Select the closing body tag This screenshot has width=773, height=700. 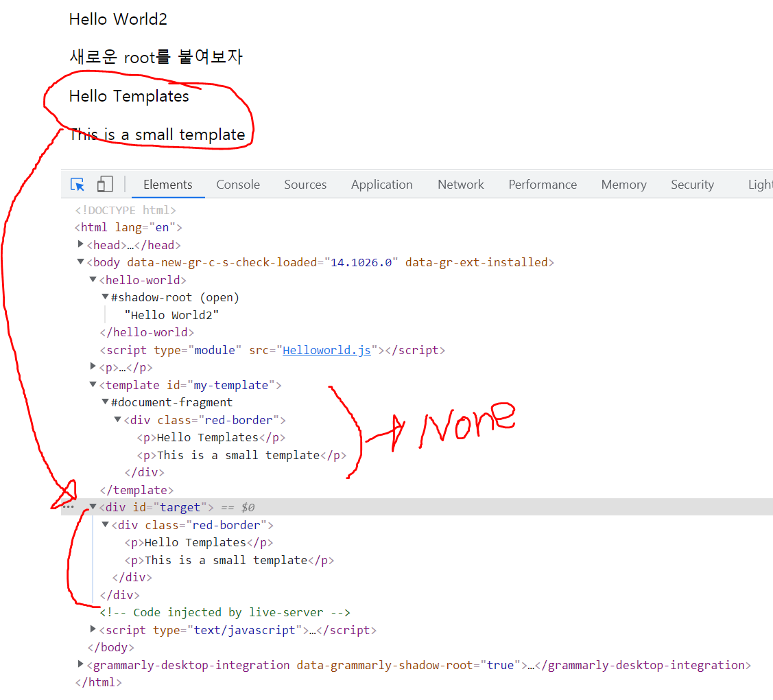click(x=110, y=647)
